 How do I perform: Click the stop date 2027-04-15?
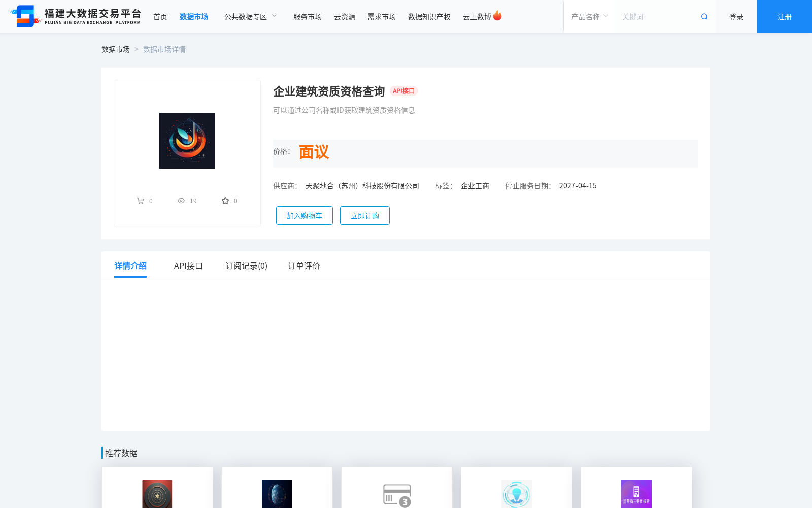point(578,186)
